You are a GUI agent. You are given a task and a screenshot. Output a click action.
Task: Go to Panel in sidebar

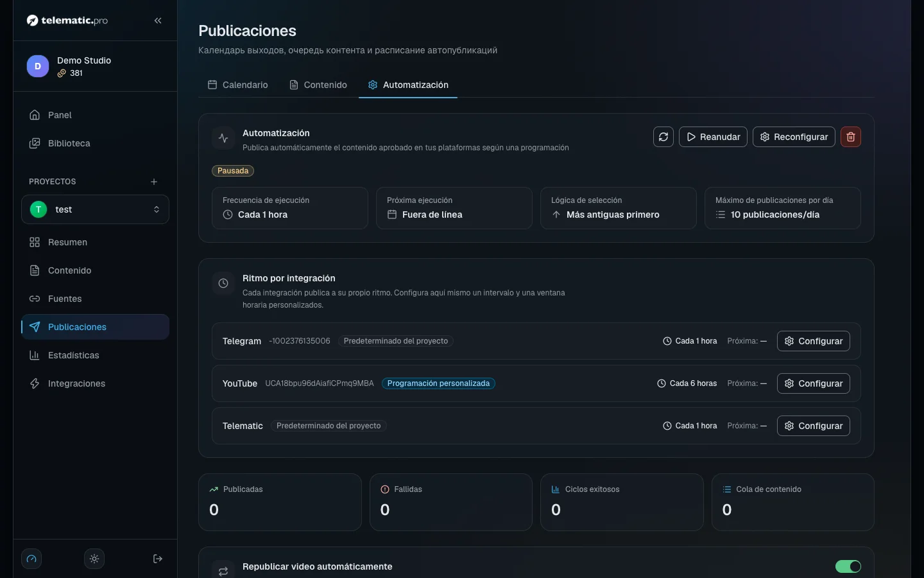click(95, 115)
